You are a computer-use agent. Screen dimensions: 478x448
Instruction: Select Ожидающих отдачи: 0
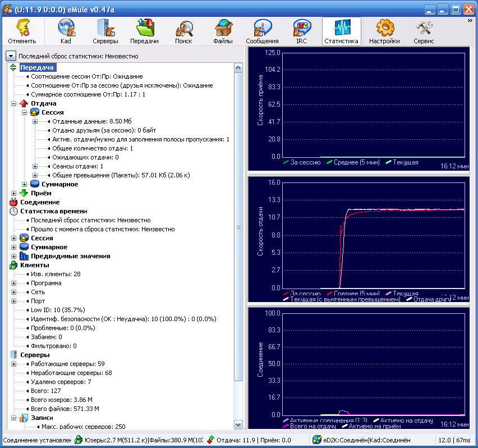pos(85,157)
